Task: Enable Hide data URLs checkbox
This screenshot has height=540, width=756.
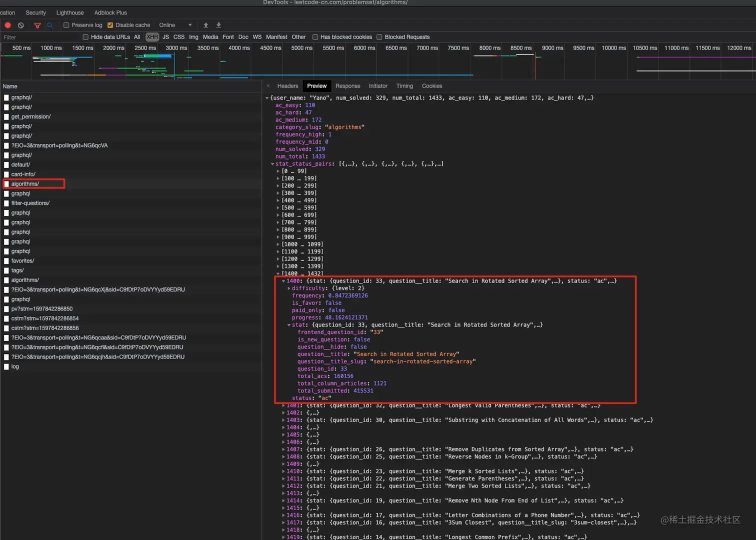Action: pos(85,37)
